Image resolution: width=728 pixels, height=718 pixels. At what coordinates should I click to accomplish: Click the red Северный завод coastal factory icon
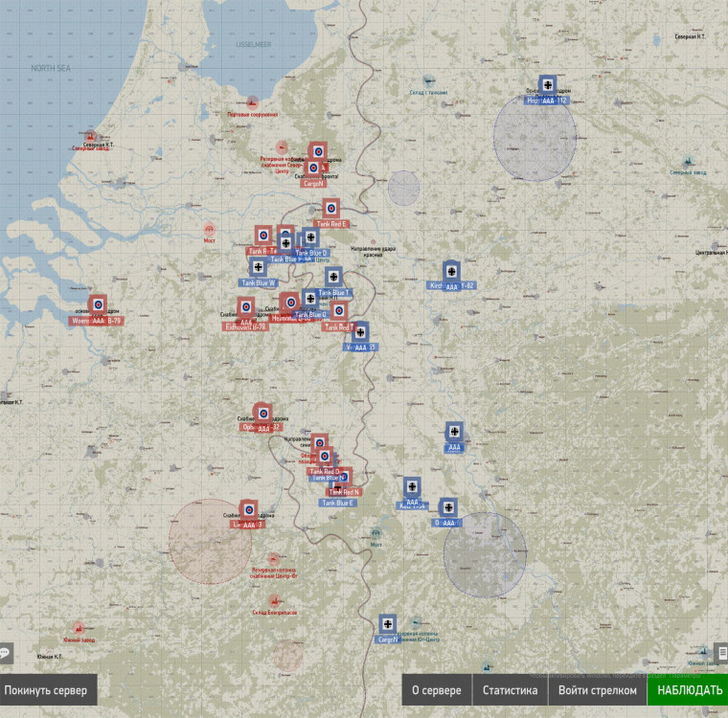[91, 137]
